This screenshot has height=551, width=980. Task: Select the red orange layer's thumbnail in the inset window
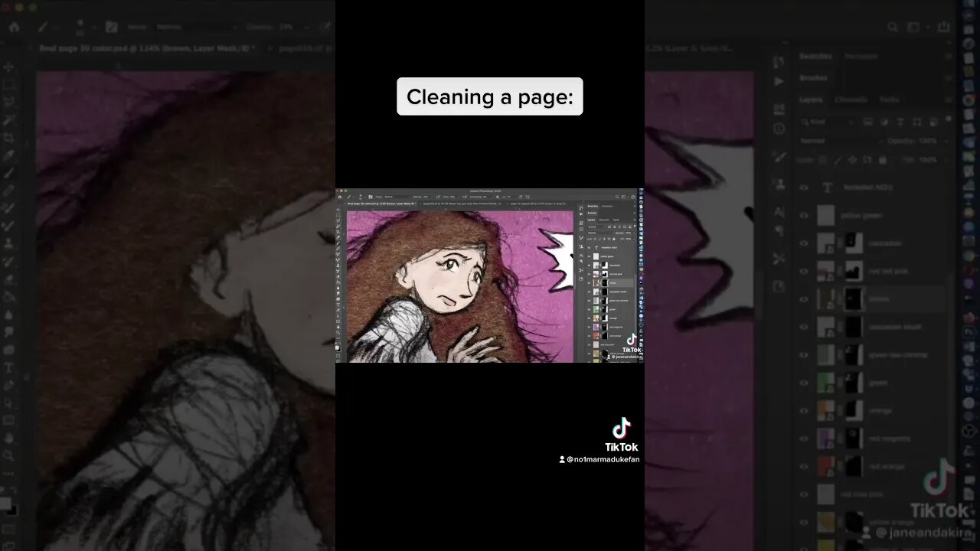(x=596, y=336)
